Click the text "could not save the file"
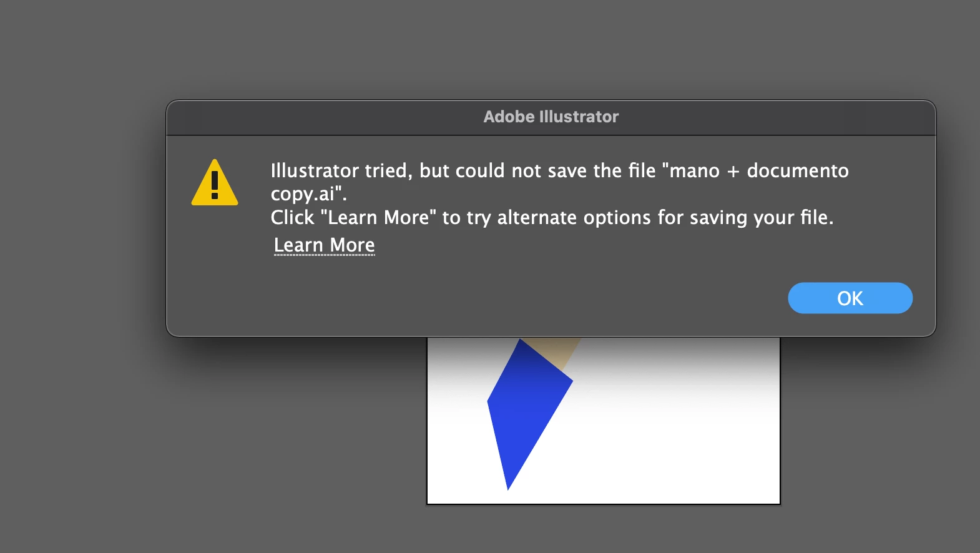Viewport: 980px width, 553px height. tap(556, 170)
